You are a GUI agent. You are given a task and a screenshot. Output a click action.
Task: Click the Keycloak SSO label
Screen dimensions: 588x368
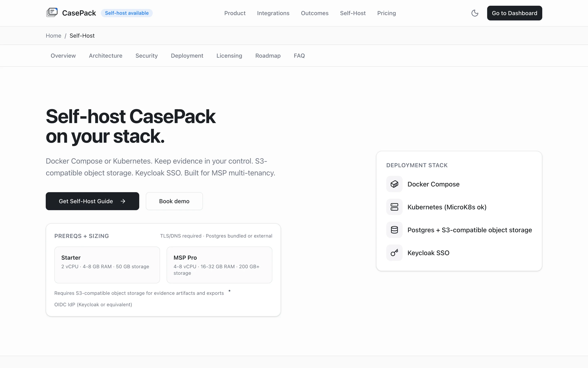(428, 253)
